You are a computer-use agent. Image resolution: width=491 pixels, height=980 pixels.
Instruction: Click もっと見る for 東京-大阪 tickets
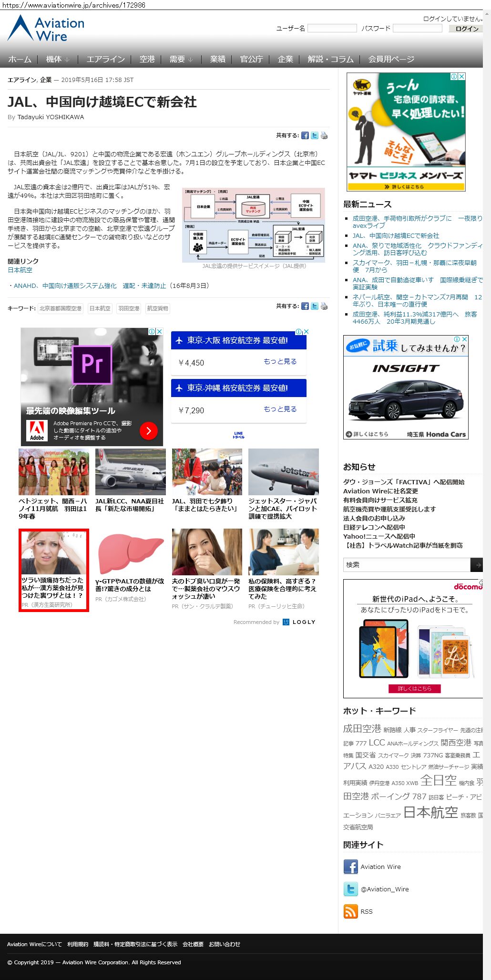point(280,361)
